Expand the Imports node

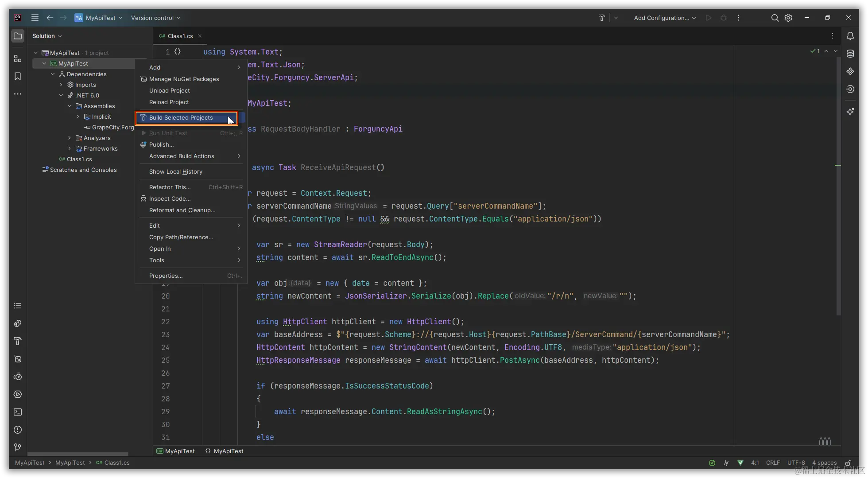click(61, 85)
